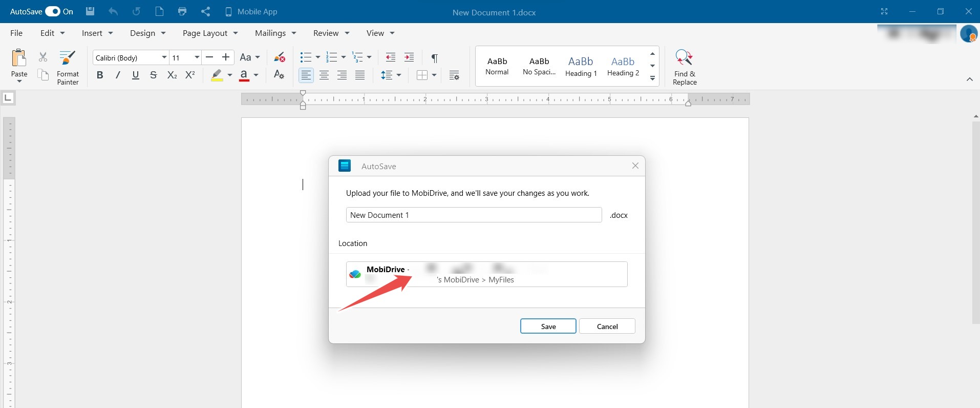The width and height of the screenshot is (980, 408).
Task: Toggle Subscript formatting
Action: tap(172, 75)
